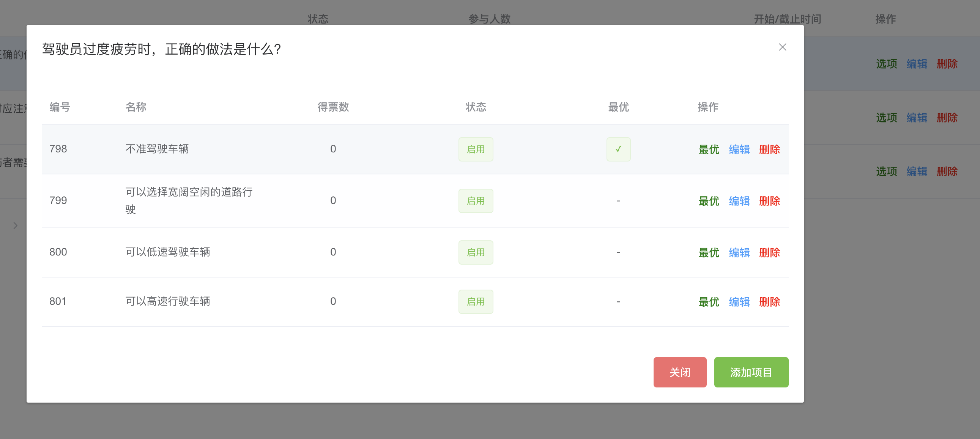Viewport: 980px width, 439px height.
Task: Click the pagination next arrow behind dialog
Action: tap(16, 226)
